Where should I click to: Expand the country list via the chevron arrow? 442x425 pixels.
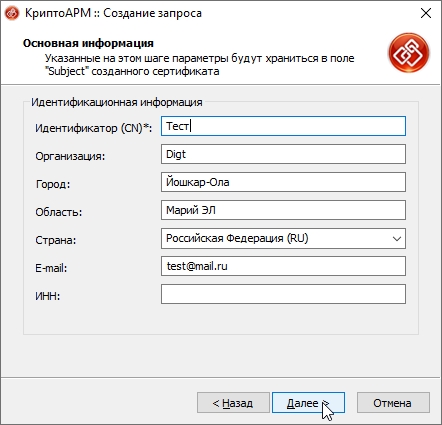[396, 239]
